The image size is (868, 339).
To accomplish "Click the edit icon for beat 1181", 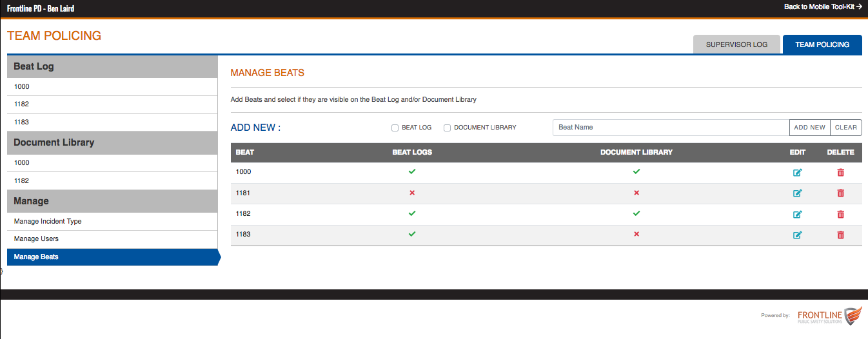I will (797, 193).
